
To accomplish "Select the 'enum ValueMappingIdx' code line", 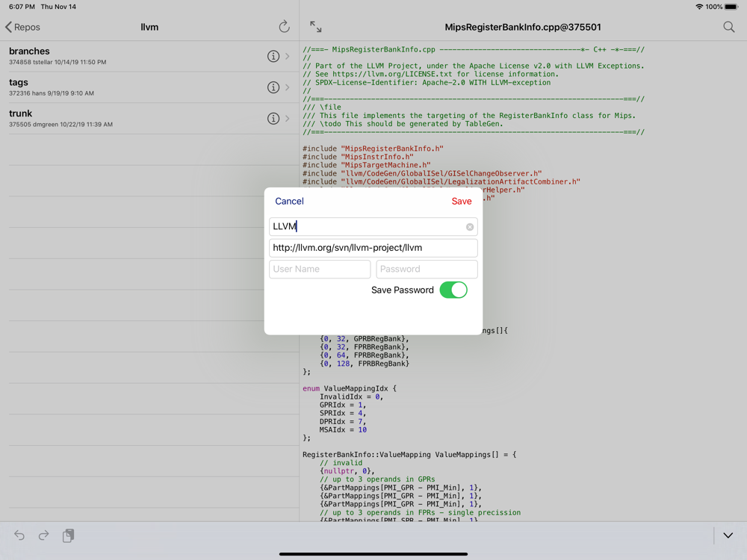I will pyautogui.click(x=349, y=388).
